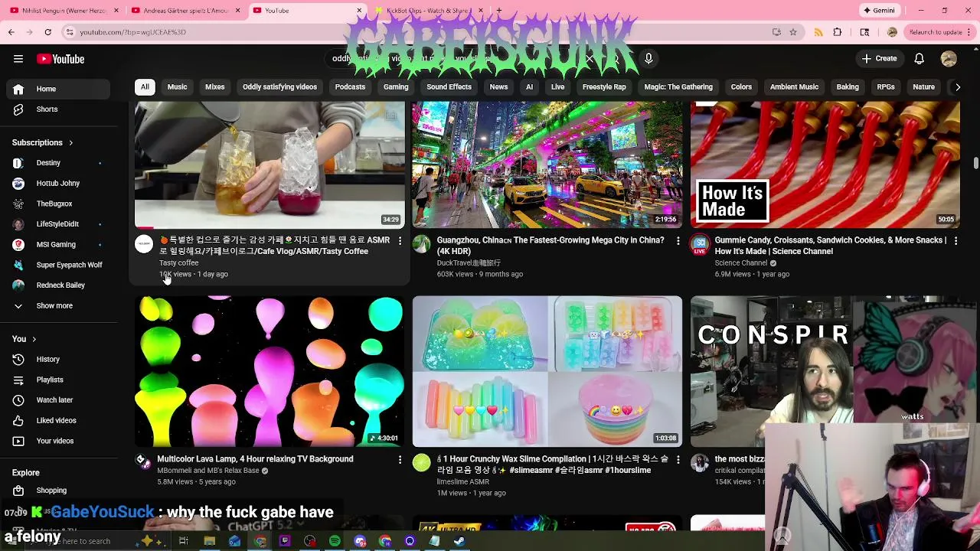Show more subscriptions
The width and height of the screenshot is (980, 551).
coord(57,306)
